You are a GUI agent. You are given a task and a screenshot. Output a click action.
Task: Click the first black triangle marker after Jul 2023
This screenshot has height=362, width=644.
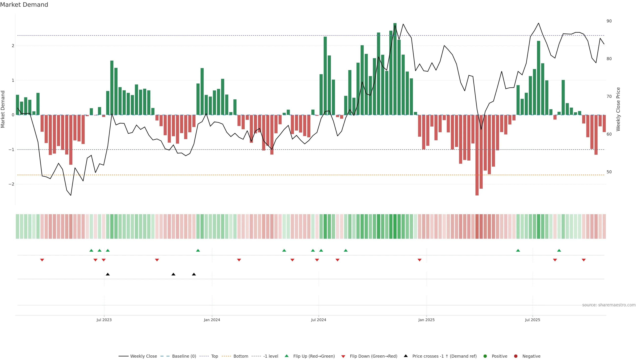click(108, 274)
